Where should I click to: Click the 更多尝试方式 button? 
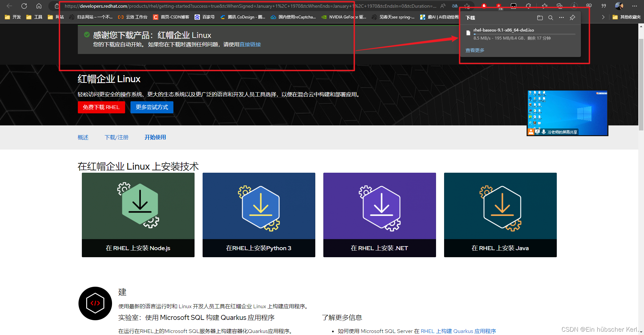click(x=152, y=107)
